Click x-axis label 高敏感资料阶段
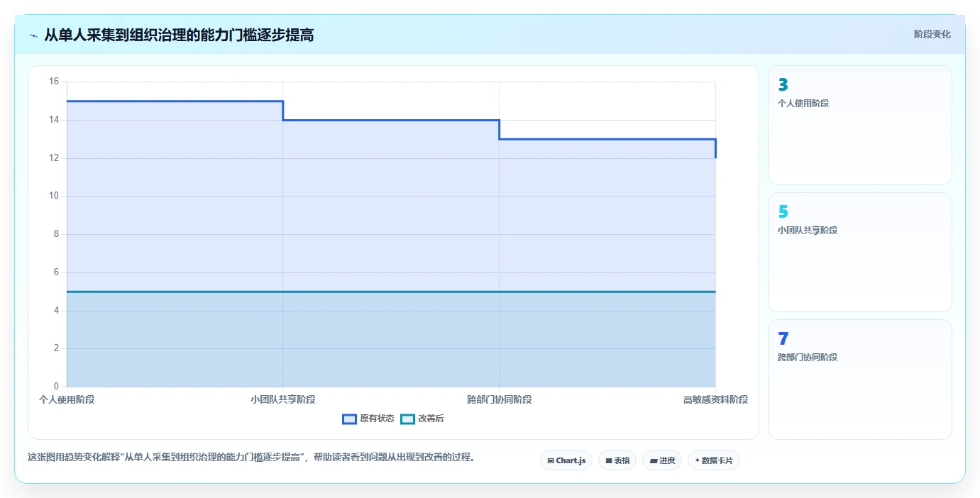Screen dimensions: 980x498 [715, 399]
